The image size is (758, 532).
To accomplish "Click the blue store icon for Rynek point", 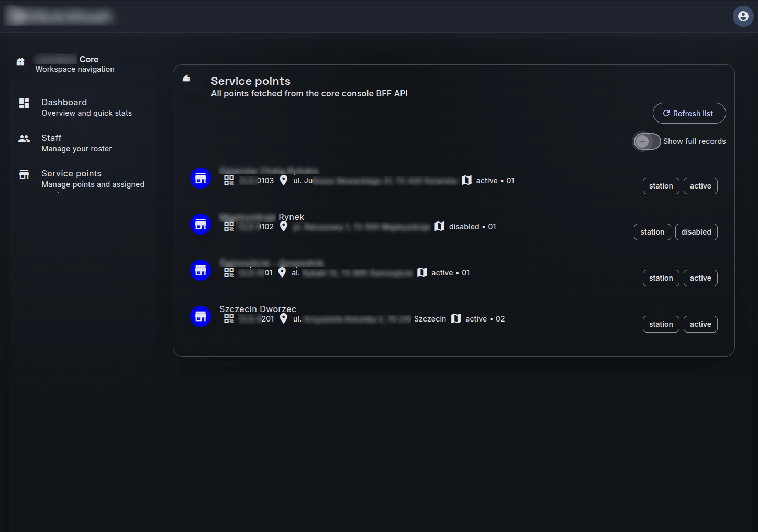I will [x=200, y=224].
